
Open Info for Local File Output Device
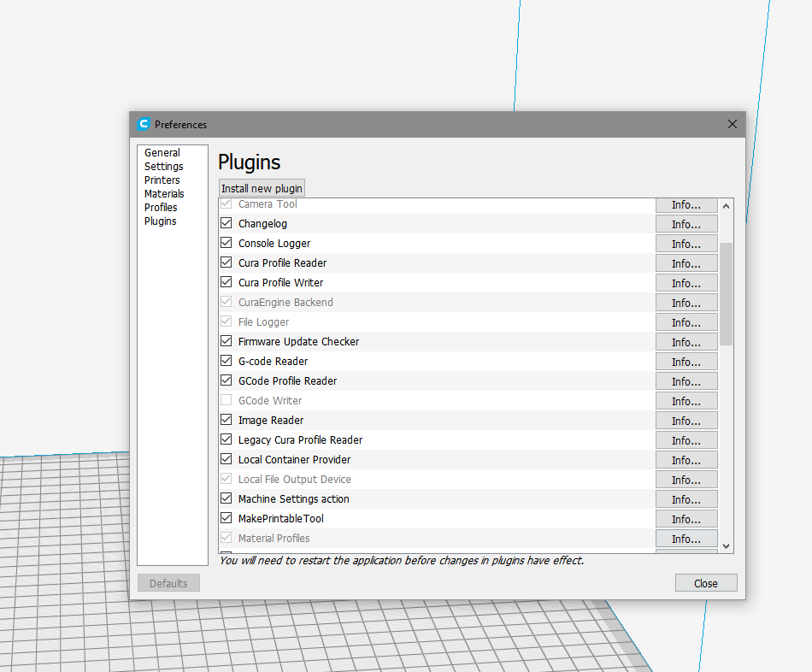tap(686, 480)
